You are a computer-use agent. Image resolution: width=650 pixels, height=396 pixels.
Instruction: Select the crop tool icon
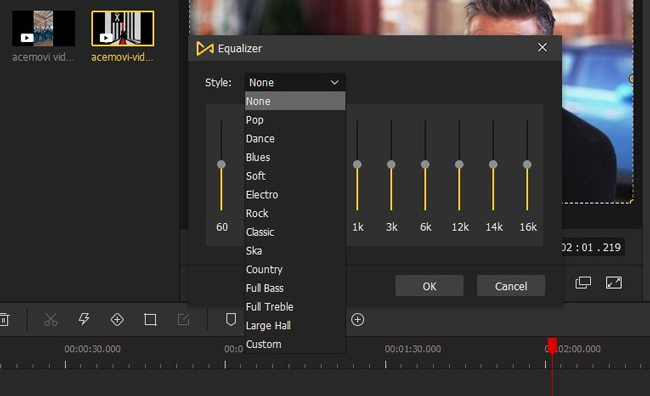(x=150, y=320)
